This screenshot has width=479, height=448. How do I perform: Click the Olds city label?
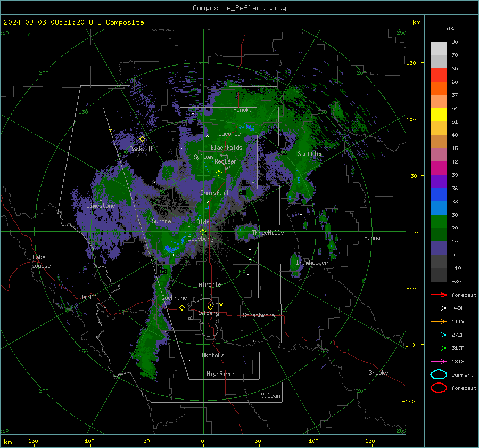203,222
